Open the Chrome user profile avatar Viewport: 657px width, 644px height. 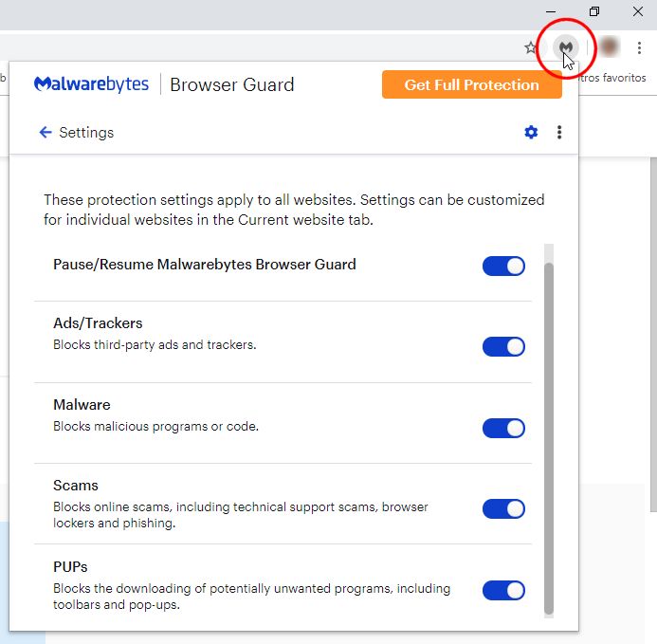pos(609,47)
